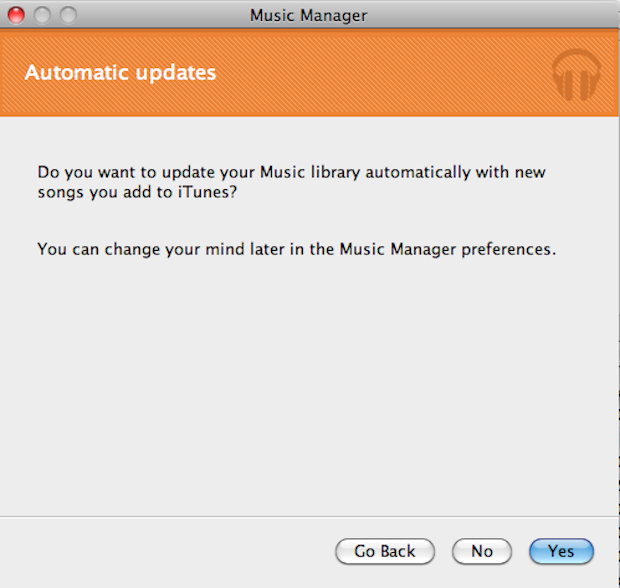Return to previous step via Go Back
This screenshot has height=588, width=620.
point(385,551)
